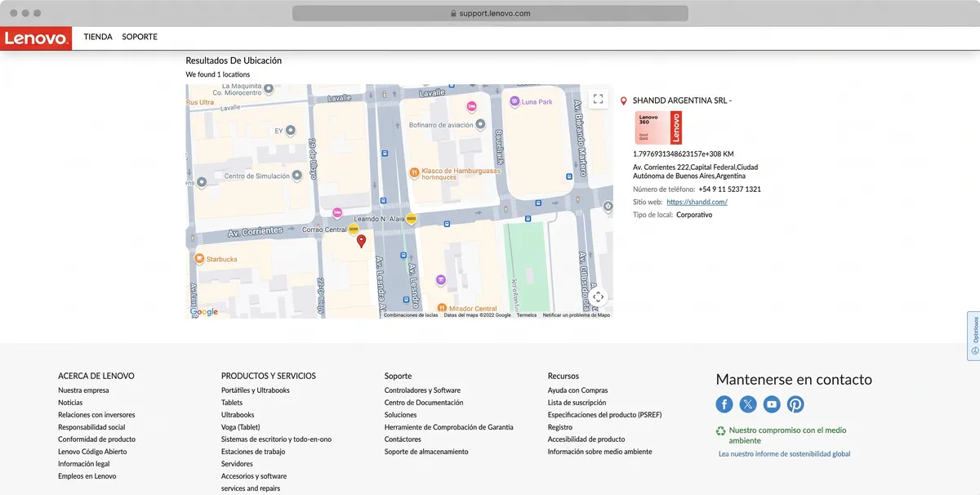Open Soporte de almacenamiento link
Viewport: 980px width, 495px height.
426,452
